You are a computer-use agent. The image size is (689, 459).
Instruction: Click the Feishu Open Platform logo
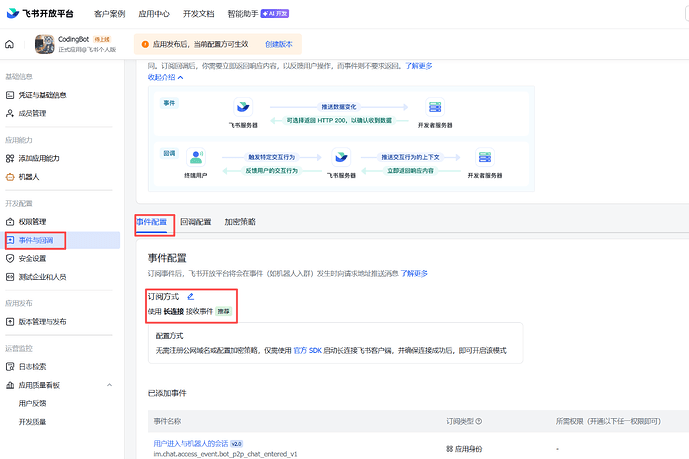pos(40,14)
